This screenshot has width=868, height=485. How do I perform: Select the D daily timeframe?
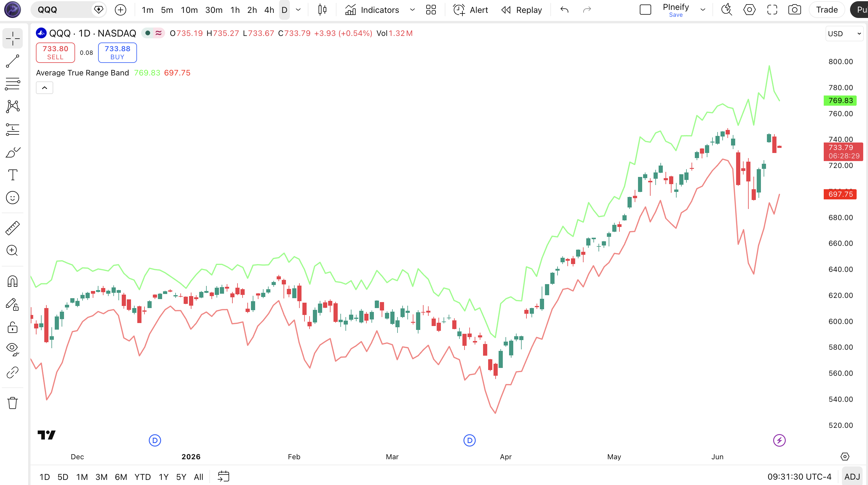(x=284, y=10)
